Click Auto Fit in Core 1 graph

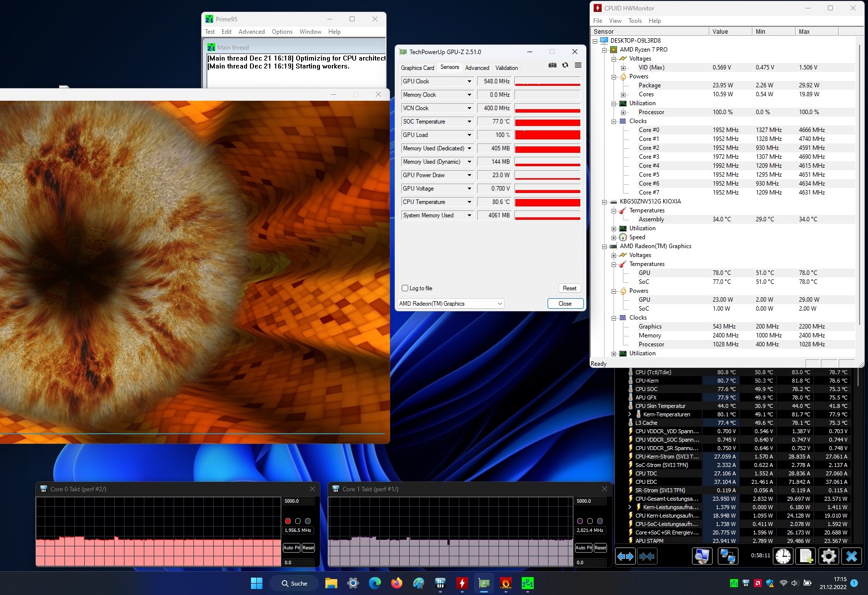coord(583,548)
